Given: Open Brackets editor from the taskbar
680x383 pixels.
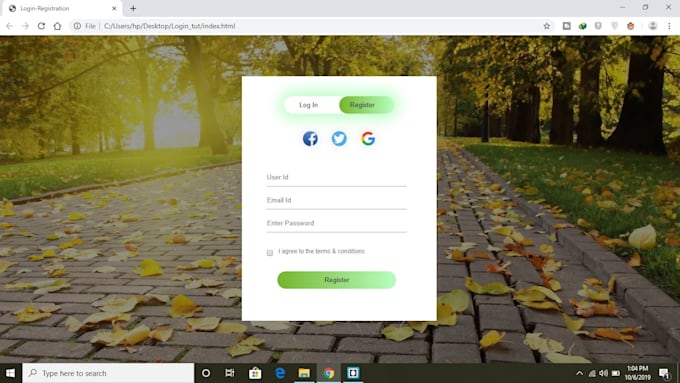Looking at the screenshot, I should [353, 373].
